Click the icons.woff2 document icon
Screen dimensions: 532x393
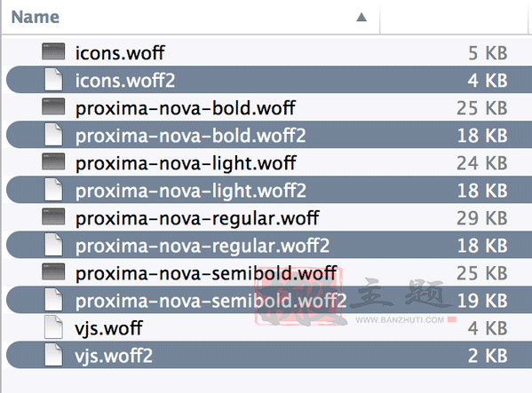(53, 80)
